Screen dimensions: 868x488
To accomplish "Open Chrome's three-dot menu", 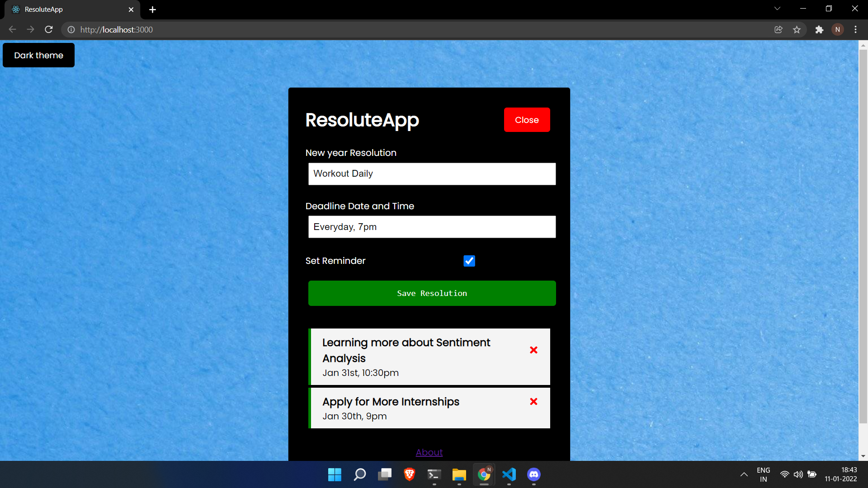I will 855,30.
